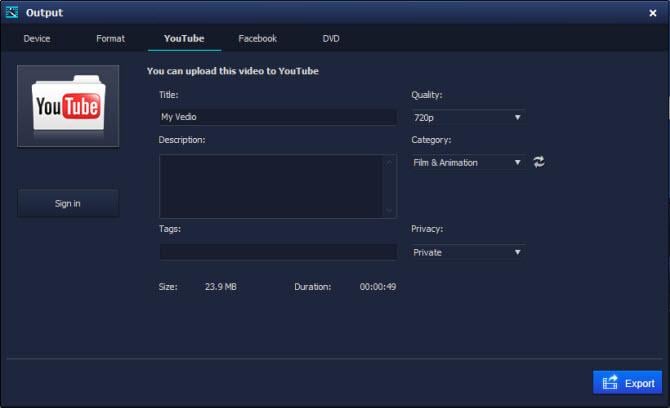Export the video
This screenshot has width=670, height=408.
tap(627, 382)
